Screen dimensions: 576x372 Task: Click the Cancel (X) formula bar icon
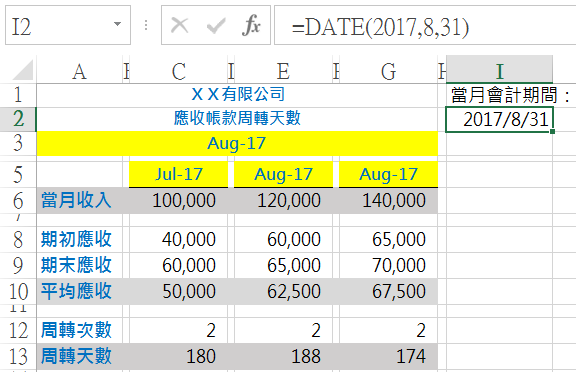180,26
